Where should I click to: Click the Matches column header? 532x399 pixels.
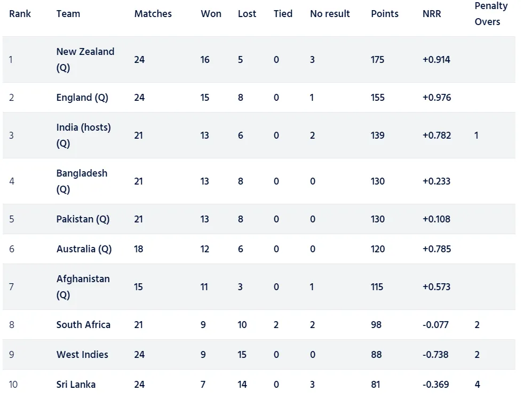(x=153, y=14)
